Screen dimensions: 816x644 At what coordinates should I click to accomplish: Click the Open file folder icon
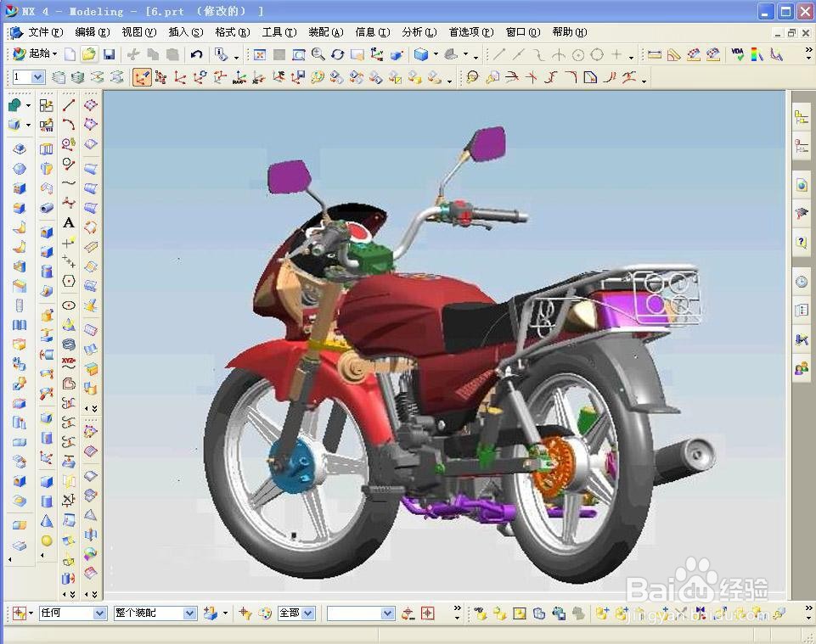[x=89, y=54]
